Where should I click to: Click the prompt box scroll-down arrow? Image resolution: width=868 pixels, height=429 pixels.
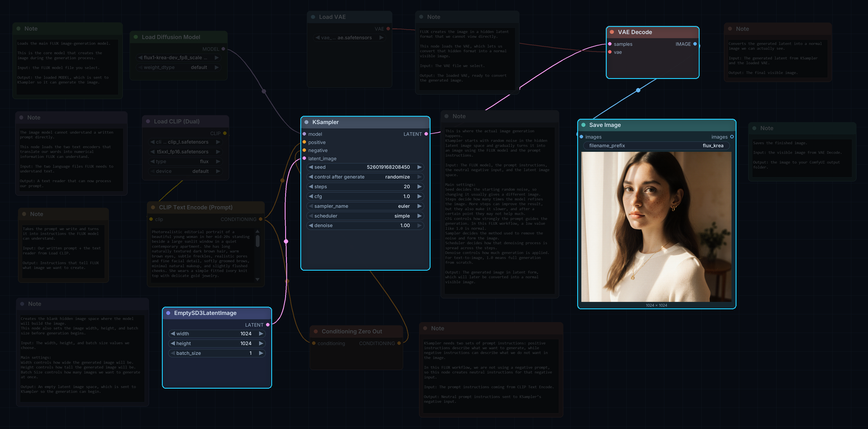258,280
